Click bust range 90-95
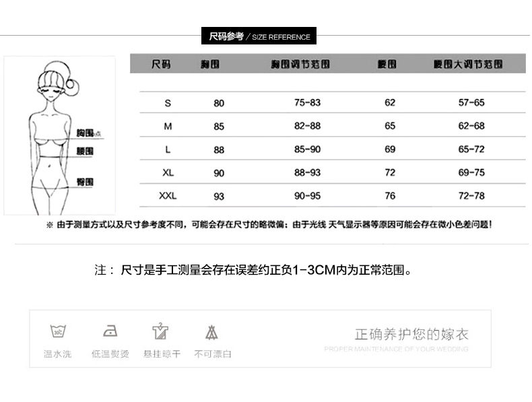The image size is (532, 402). (x=307, y=196)
